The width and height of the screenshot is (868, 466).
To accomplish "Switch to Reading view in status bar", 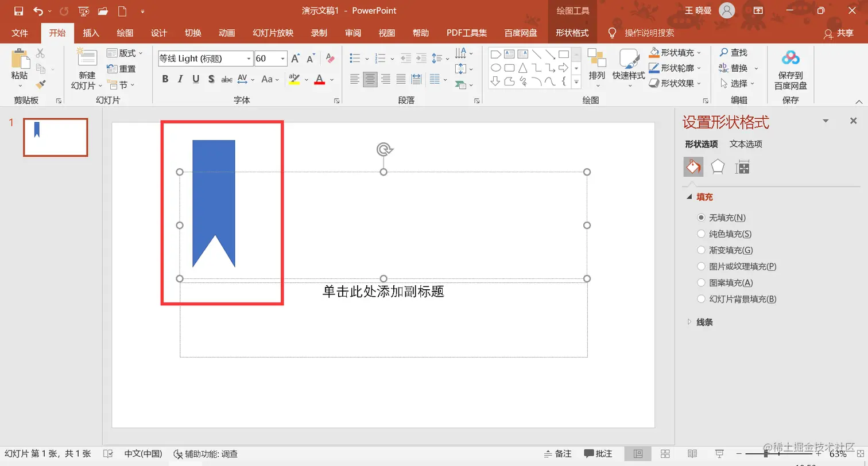I will [x=692, y=454].
